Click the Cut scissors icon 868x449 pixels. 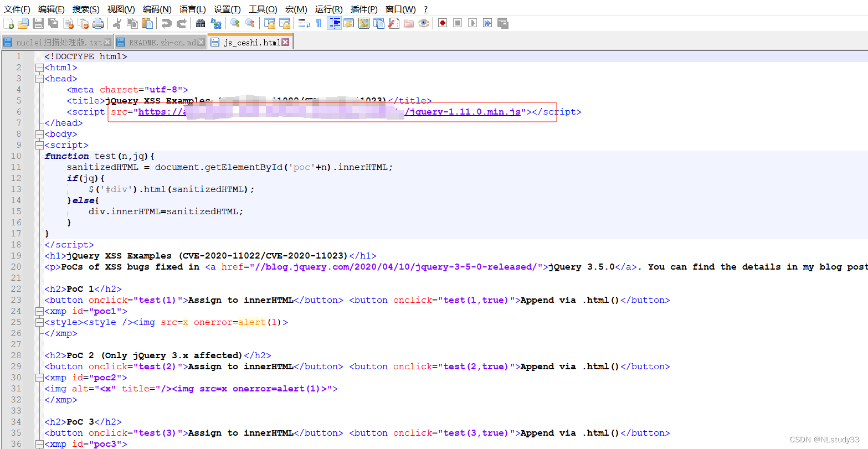tap(117, 23)
